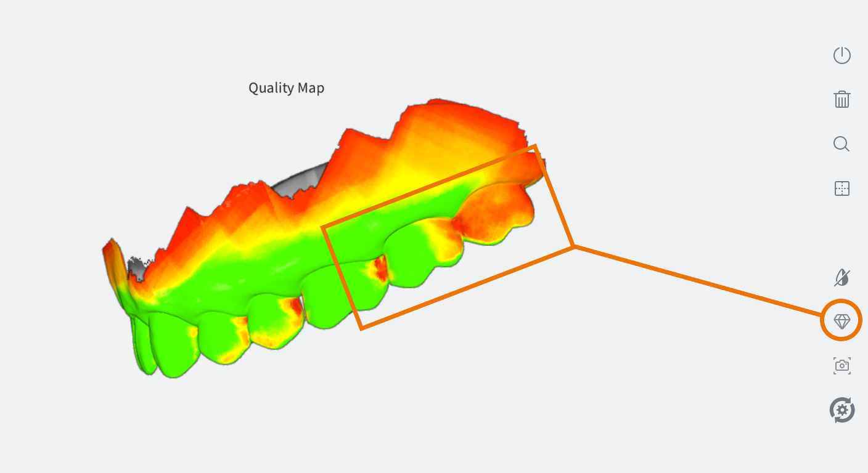
Task: Select the dotted grid cross-section icon
Action: (x=841, y=188)
